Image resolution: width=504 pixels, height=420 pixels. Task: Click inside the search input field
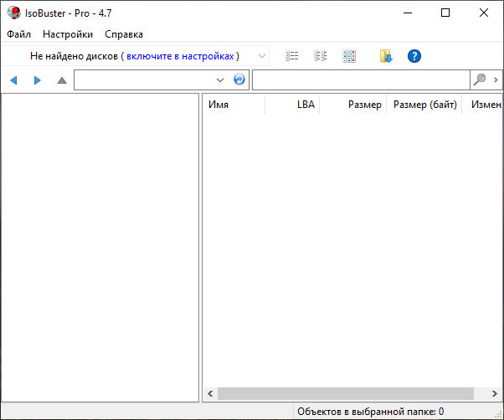point(361,80)
